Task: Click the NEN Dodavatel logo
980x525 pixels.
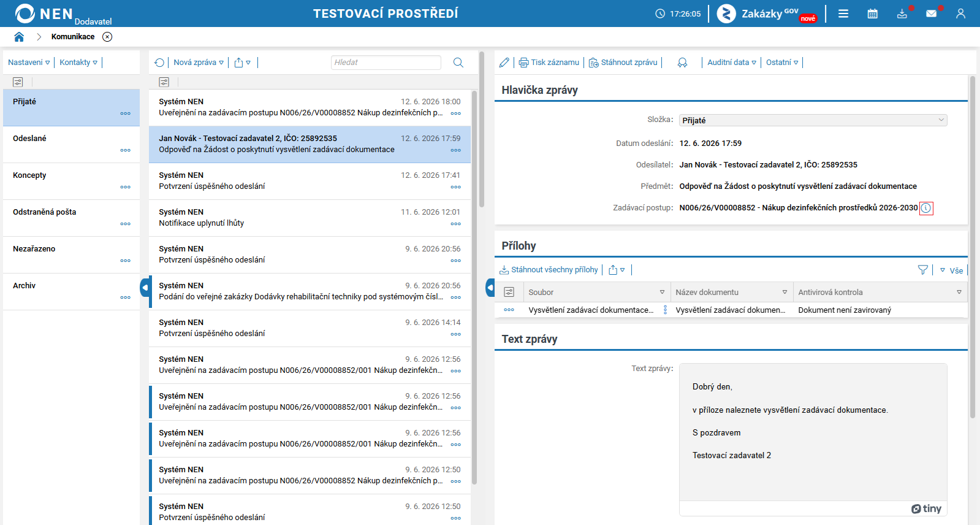Action: [x=63, y=14]
